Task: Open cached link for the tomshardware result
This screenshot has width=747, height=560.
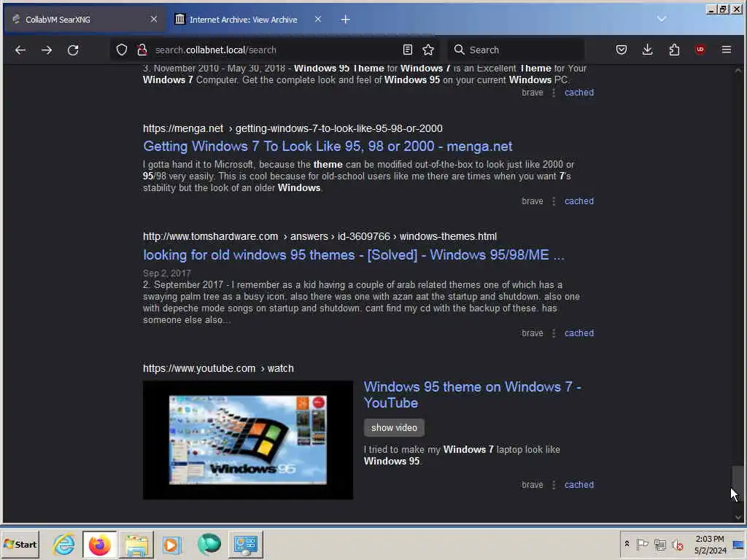Action: tap(578, 332)
